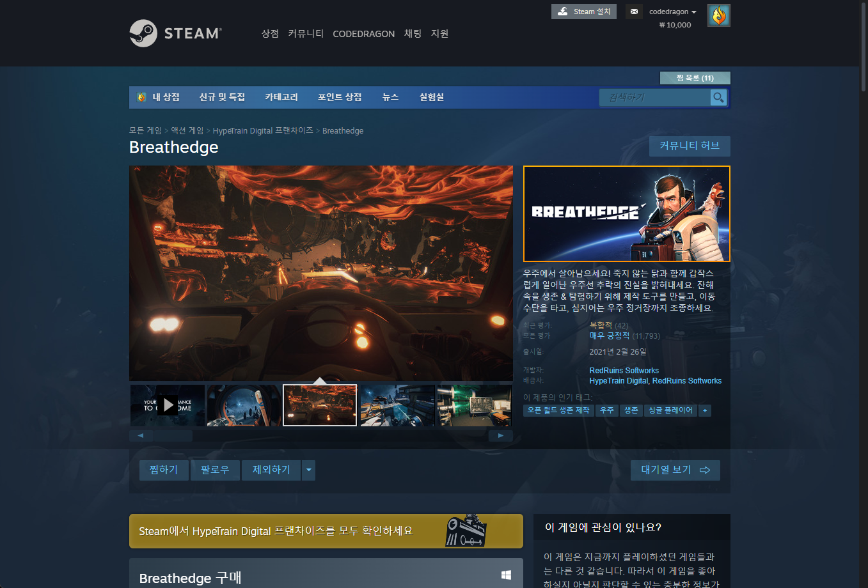Click the 싱글 플레이어 tag
This screenshot has height=588, width=868.
coord(670,410)
